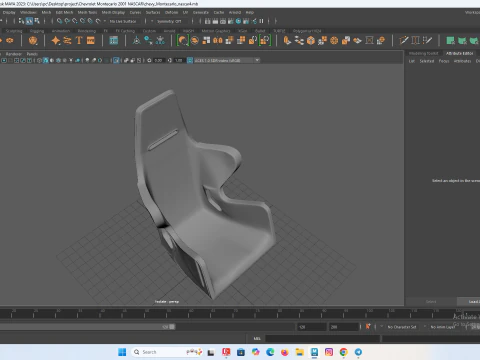Open the Deform menu
480x360 pixels.
(x=171, y=12)
